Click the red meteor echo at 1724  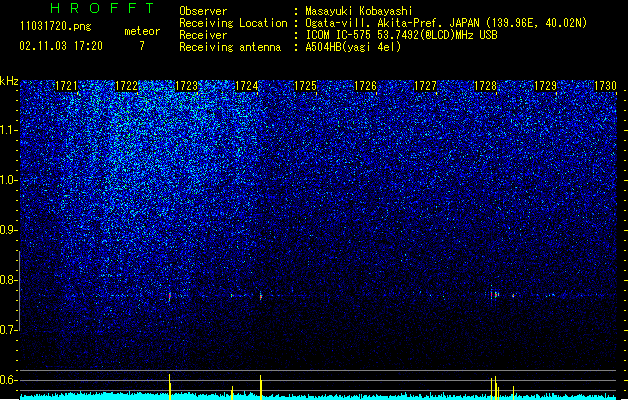[x=261, y=296]
